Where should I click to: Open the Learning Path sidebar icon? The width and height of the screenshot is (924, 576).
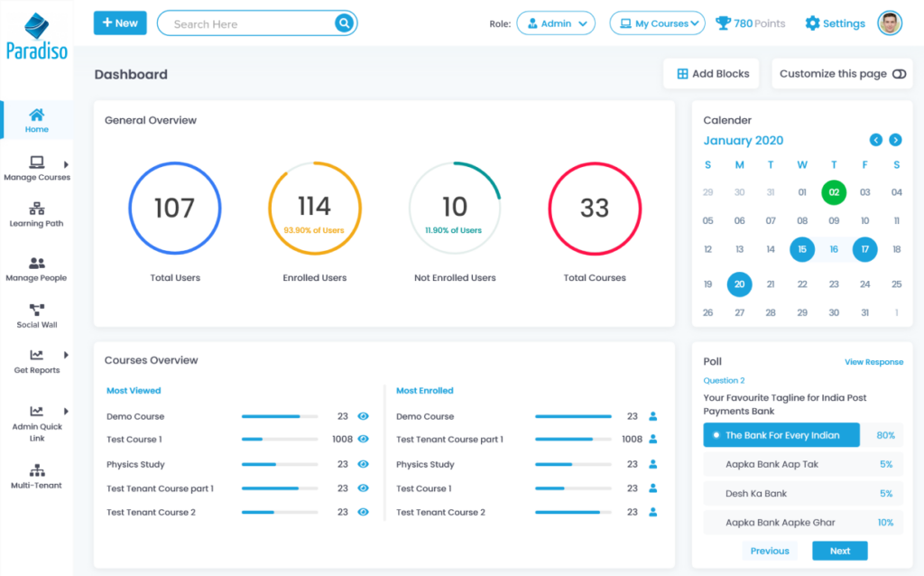37,209
